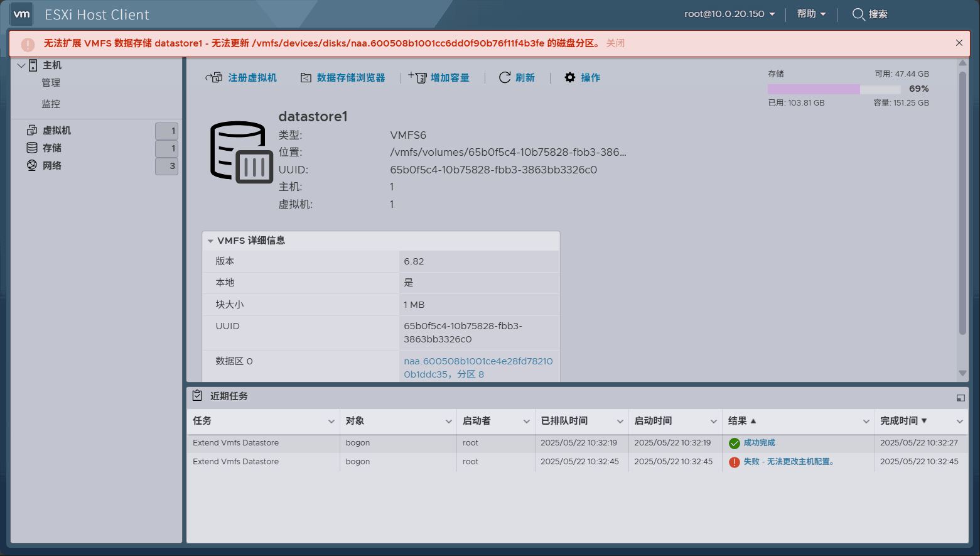
Task: Click the Virtual Machines icon in sidebar
Action: pyautogui.click(x=32, y=130)
